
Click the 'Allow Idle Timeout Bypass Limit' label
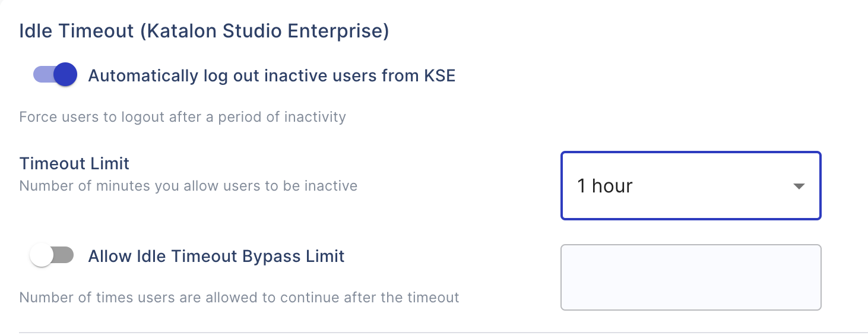click(216, 257)
